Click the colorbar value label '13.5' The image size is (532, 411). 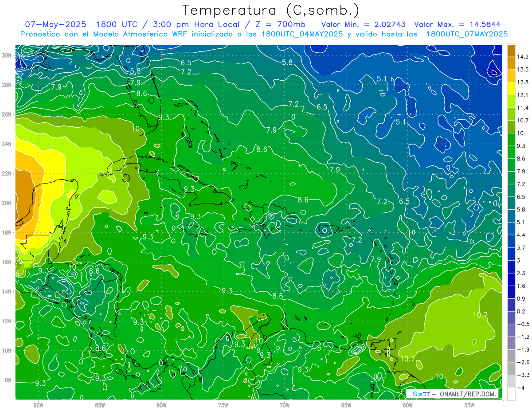click(523, 69)
